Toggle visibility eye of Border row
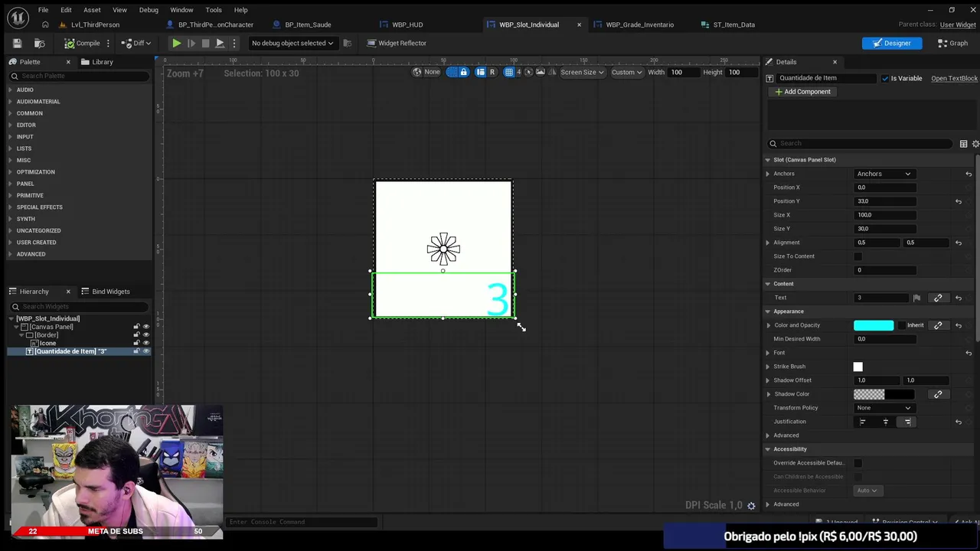980x551 pixels. (x=145, y=335)
